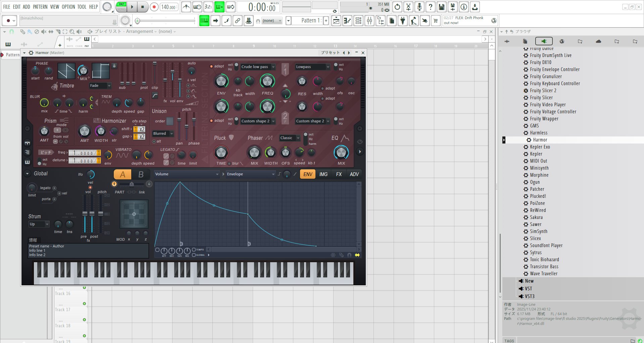Screen dimensions: 644x343
Task: Click the Stop button in transport
Action: click(143, 7)
